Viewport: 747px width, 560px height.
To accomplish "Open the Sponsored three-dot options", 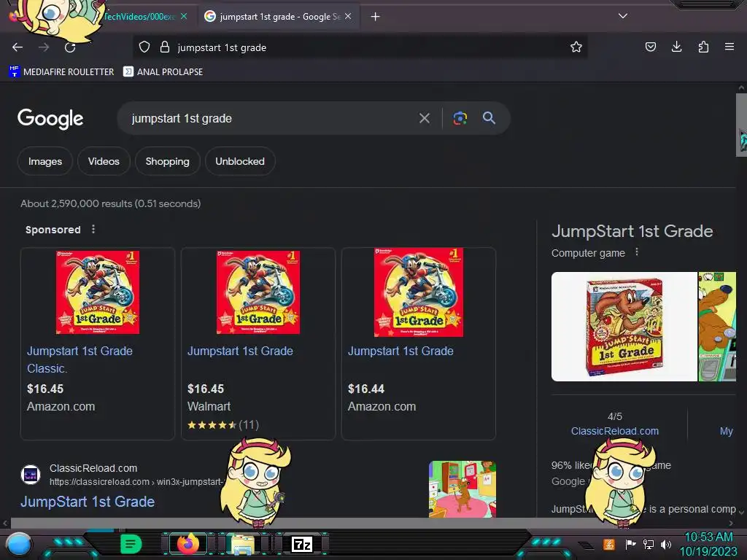I will pos(93,230).
